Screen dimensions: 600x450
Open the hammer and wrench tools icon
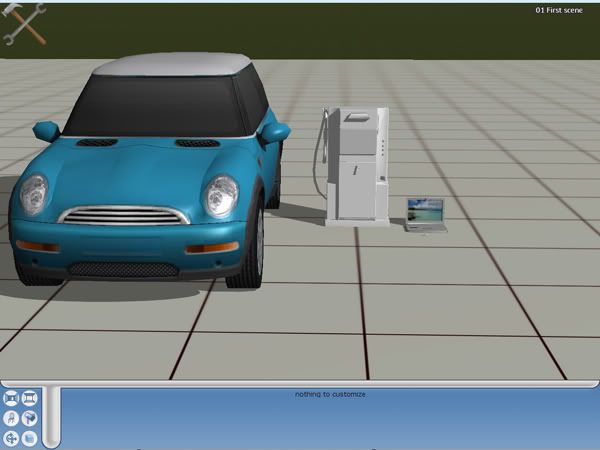pos(24,24)
